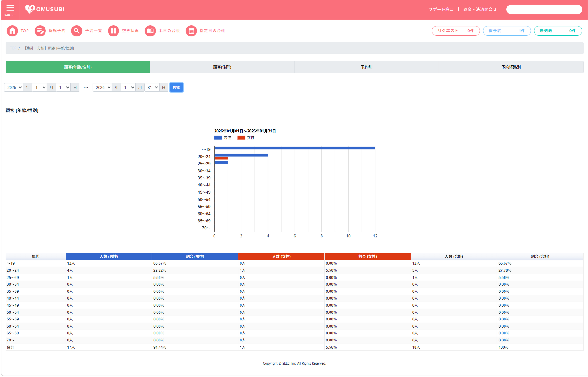
Task: Click the OMUSUBI heart logo
Action: 30,9
